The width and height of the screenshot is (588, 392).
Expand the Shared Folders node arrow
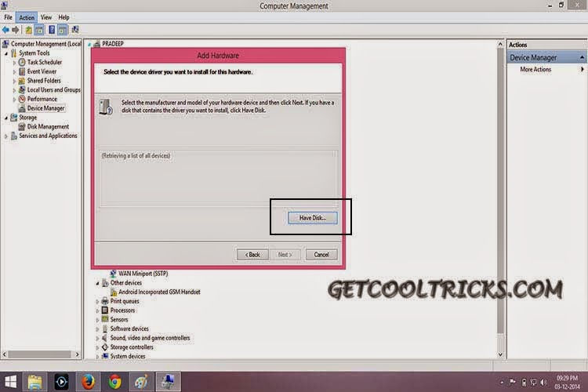(x=14, y=81)
